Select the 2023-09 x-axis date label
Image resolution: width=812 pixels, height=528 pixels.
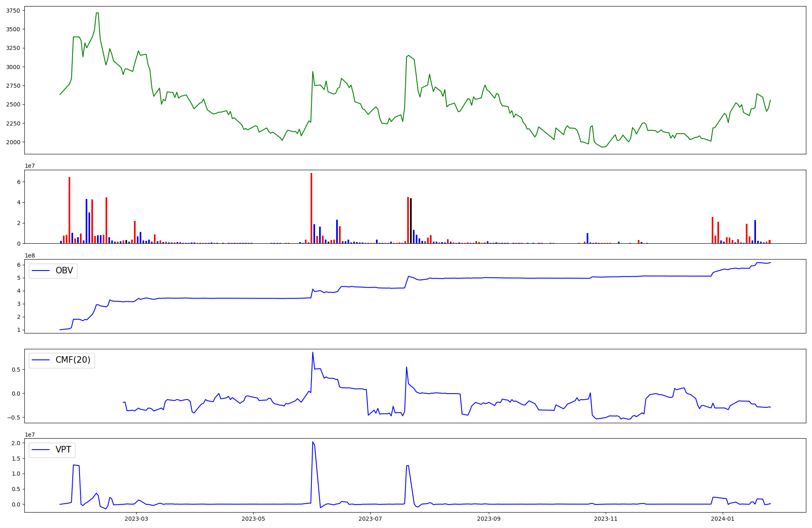tap(488, 519)
